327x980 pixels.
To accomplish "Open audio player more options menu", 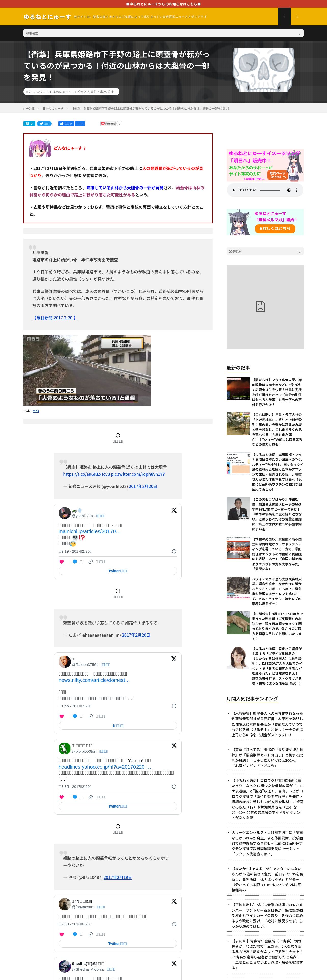I will pyautogui.click(x=296, y=190).
